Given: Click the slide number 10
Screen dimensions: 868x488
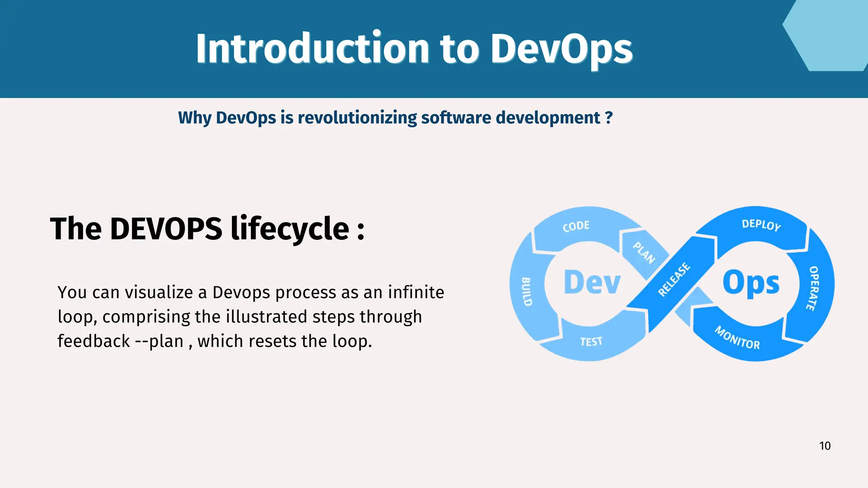Looking at the screenshot, I should (824, 446).
